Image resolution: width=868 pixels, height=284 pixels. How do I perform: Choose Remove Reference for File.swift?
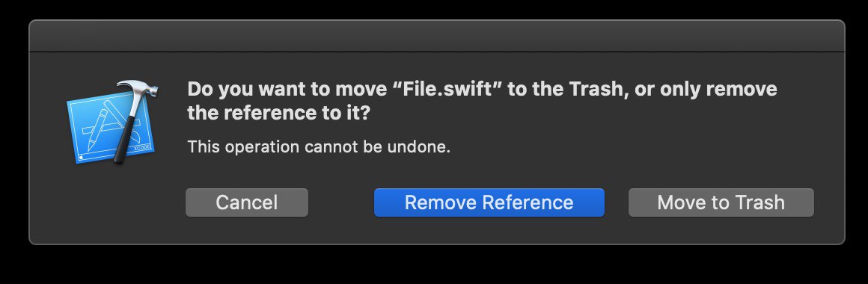489,203
